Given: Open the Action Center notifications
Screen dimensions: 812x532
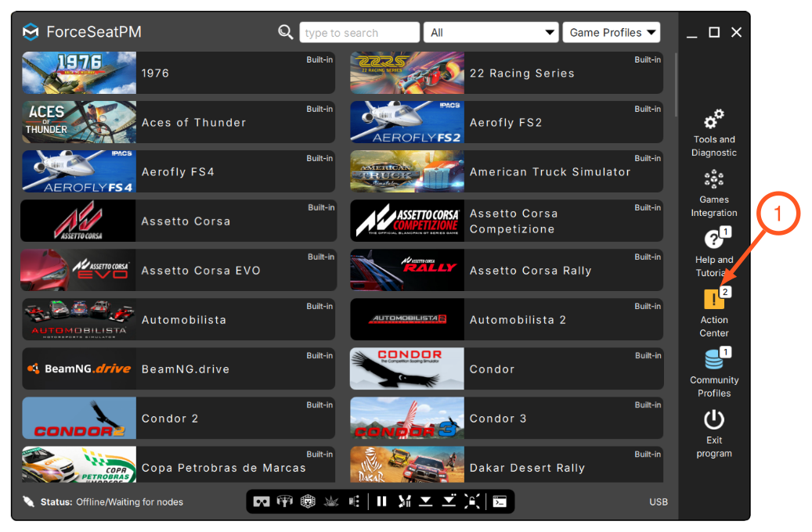Looking at the screenshot, I should pos(713,313).
